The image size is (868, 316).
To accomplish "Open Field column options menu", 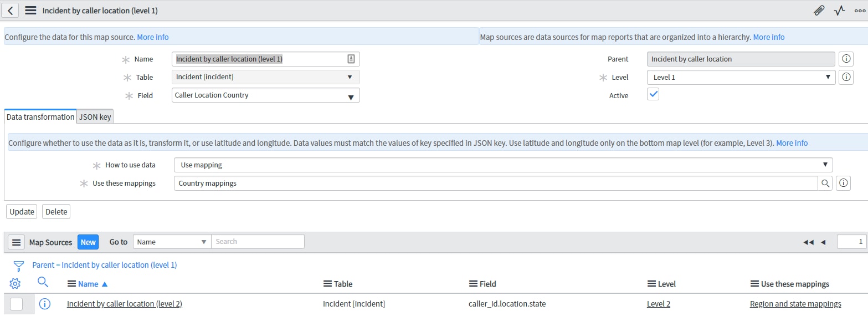I will 473,284.
